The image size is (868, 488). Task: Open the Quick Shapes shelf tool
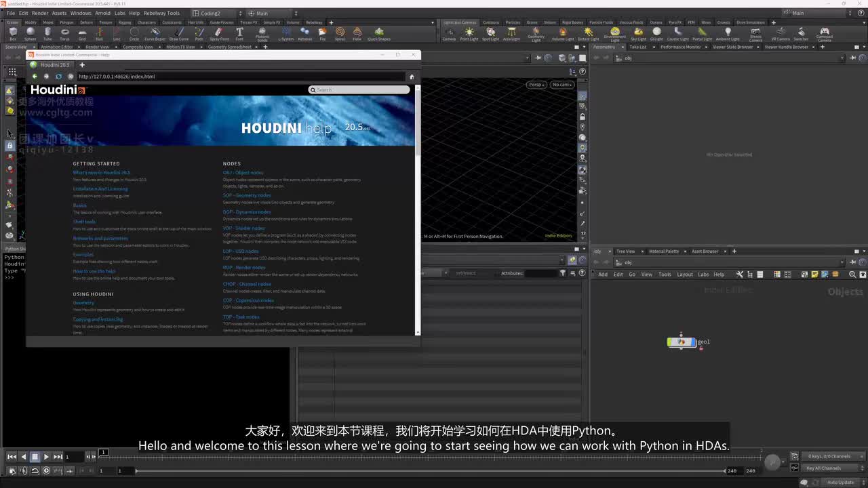(x=379, y=33)
